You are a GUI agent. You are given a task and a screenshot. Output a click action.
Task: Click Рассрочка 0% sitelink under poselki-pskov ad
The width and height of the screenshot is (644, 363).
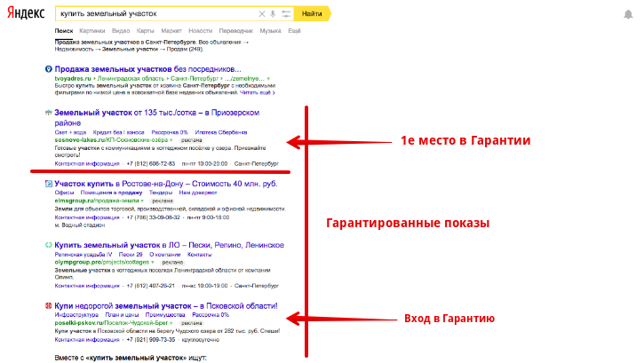coord(211,315)
